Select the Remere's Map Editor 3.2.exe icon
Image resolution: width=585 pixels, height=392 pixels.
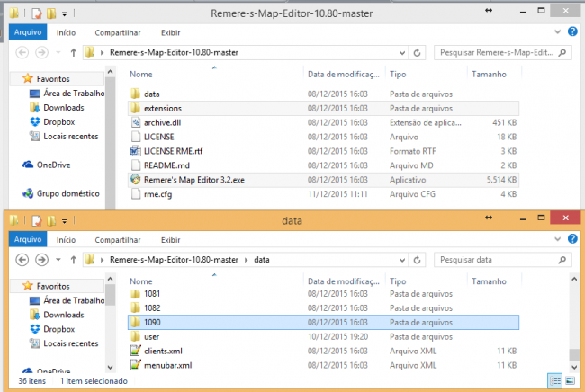point(135,180)
